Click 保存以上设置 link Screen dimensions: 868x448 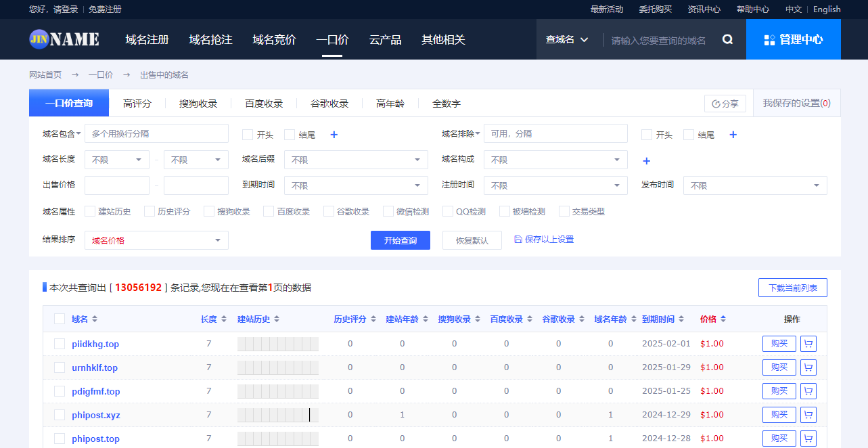pos(544,240)
